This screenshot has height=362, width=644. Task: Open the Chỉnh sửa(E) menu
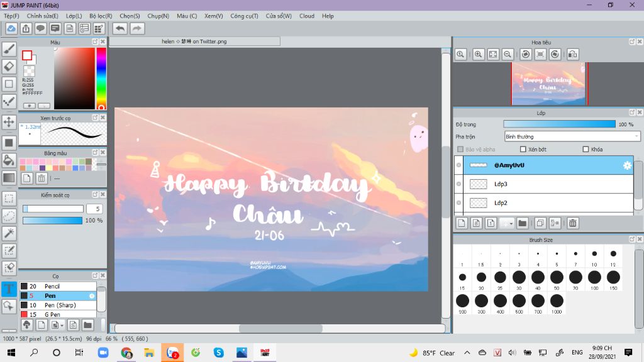pos(42,16)
